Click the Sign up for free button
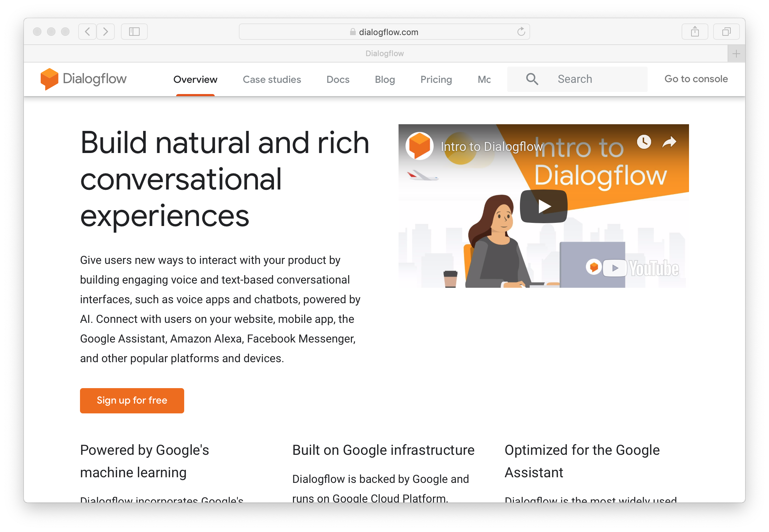Viewport: 769px width, 532px height. coord(132,400)
